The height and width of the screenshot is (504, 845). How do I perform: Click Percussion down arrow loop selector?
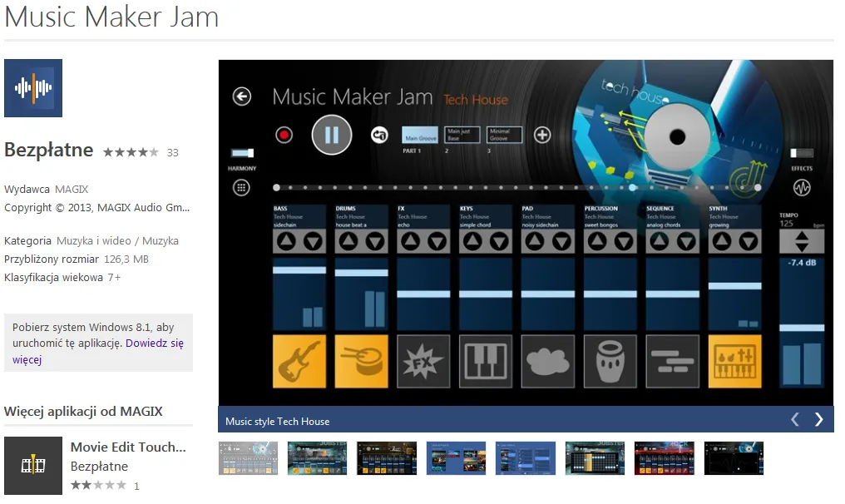tap(624, 241)
